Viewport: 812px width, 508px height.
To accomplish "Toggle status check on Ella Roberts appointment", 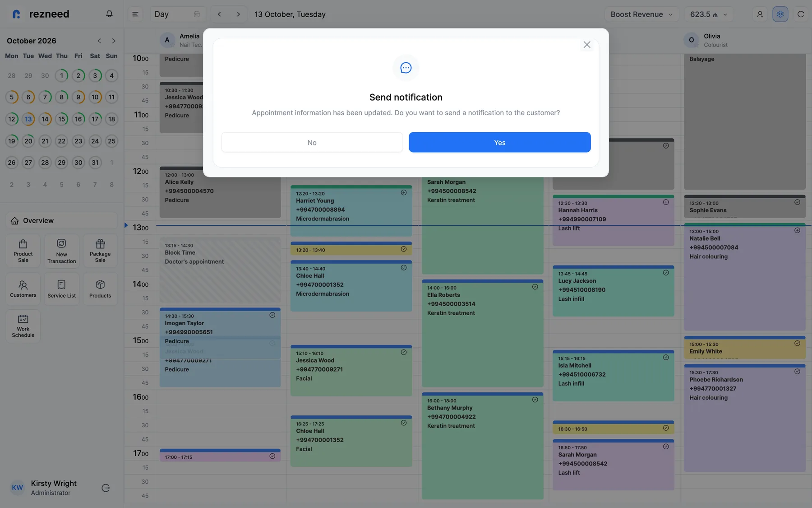I will [535, 287].
